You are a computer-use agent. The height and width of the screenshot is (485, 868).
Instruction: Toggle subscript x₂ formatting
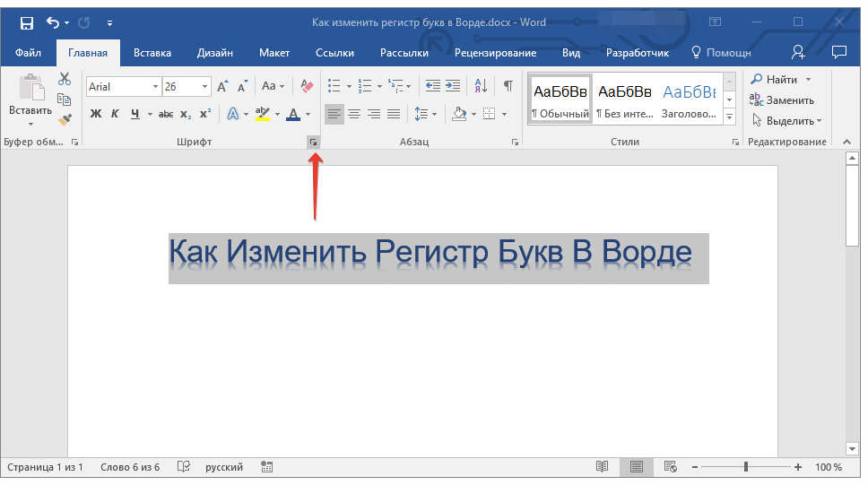point(186,114)
